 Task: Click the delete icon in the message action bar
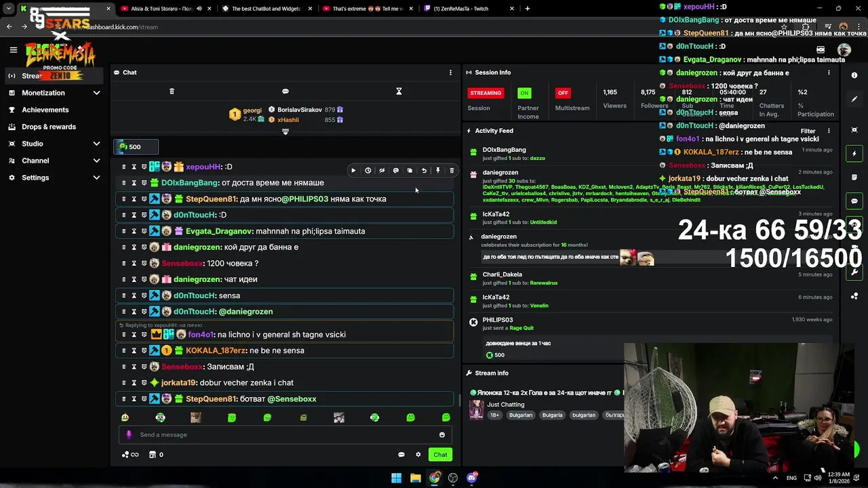pyautogui.click(x=452, y=171)
